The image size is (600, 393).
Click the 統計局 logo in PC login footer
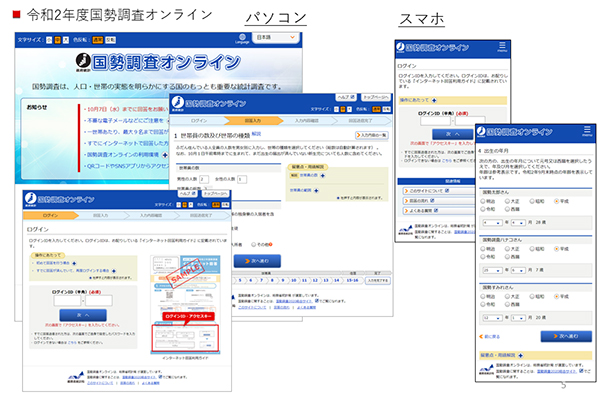coord(75,377)
